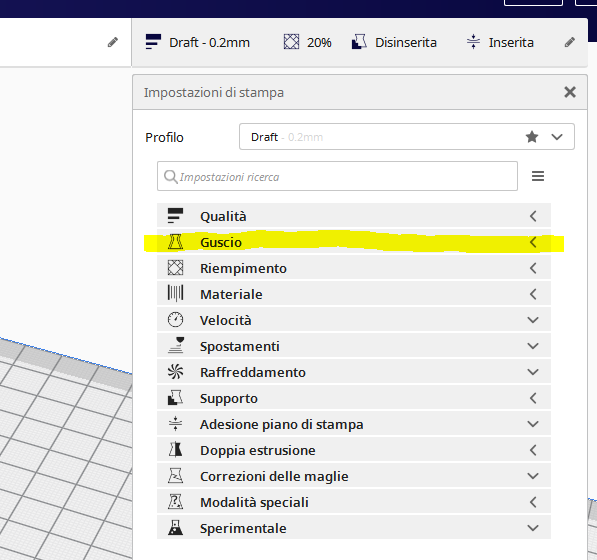Open the Profilo Draft dropdown

[407, 137]
